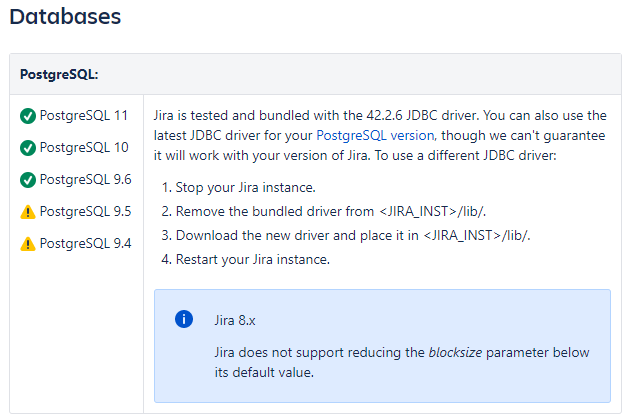Screen dimensions: 629x418
Task: Click the Jira 8.x note title
Action: point(235,321)
